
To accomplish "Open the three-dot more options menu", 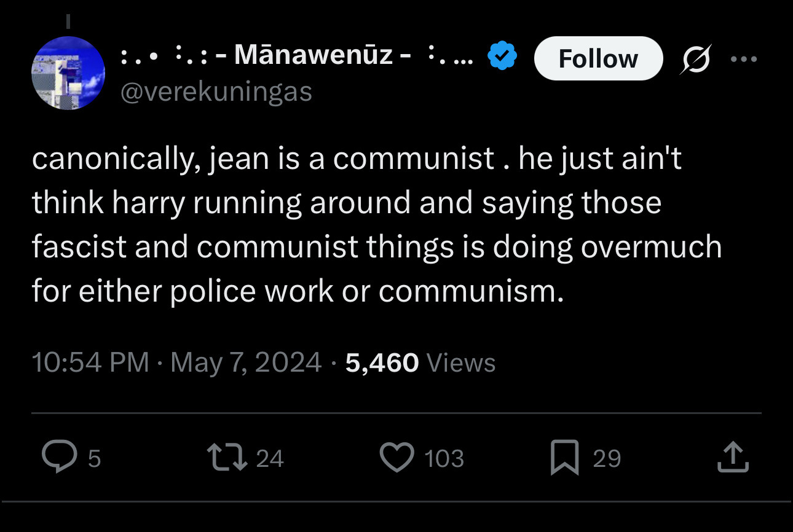I will pyautogui.click(x=745, y=59).
